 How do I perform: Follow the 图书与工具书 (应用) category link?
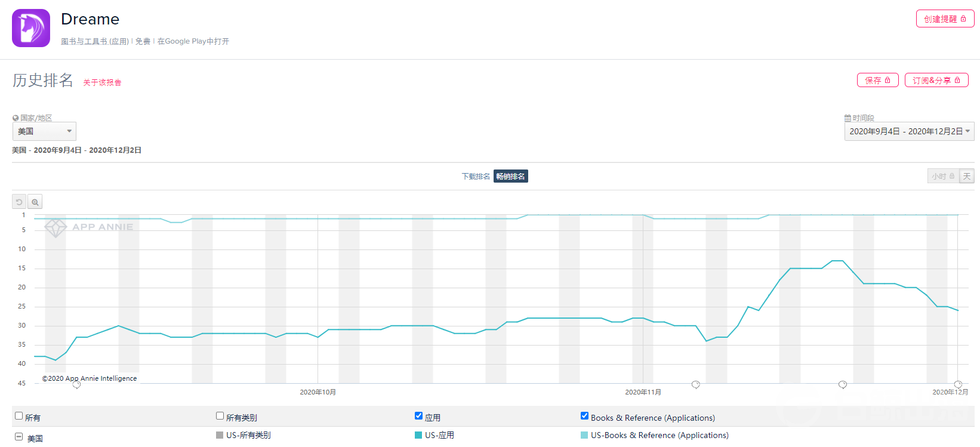(x=95, y=41)
